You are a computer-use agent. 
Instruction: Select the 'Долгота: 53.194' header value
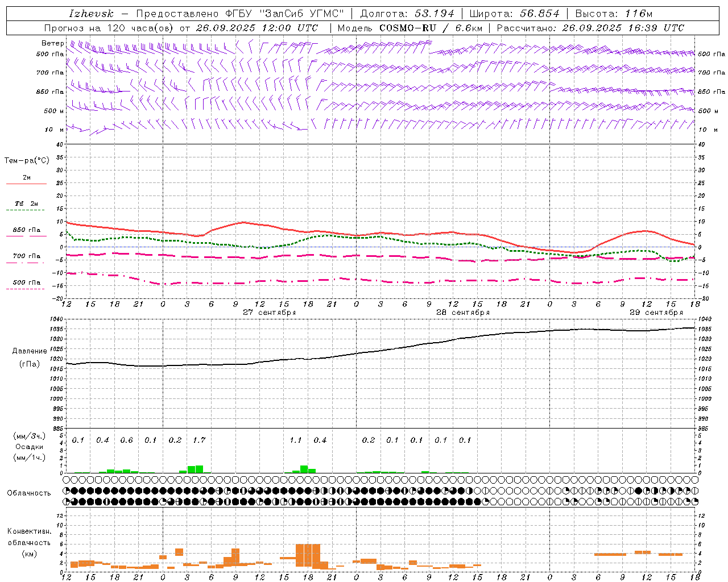(407, 14)
